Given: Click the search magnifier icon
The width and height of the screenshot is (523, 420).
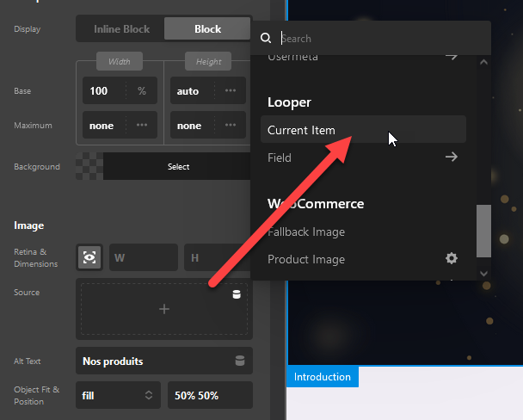Looking at the screenshot, I should click(266, 39).
